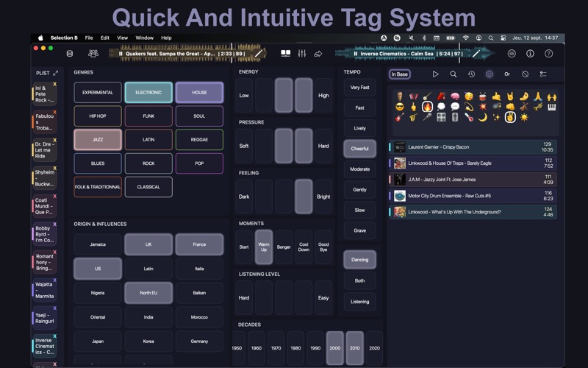This screenshot has height=368, width=588.
Task: Set Energy to the High level
Action: pos(323,96)
